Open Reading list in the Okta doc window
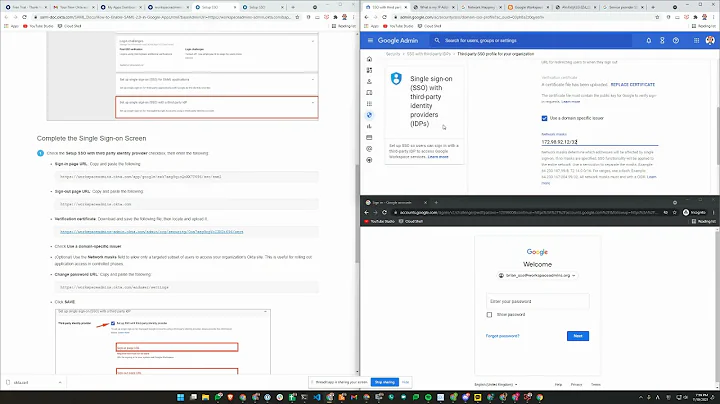 tap(344, 26)
